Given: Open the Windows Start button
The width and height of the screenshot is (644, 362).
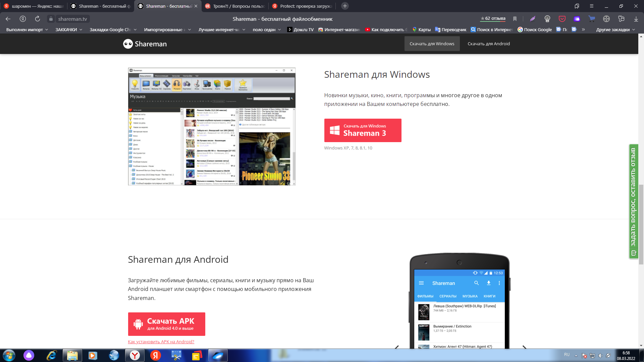Looking at the screenshot, I should (9, 355).
